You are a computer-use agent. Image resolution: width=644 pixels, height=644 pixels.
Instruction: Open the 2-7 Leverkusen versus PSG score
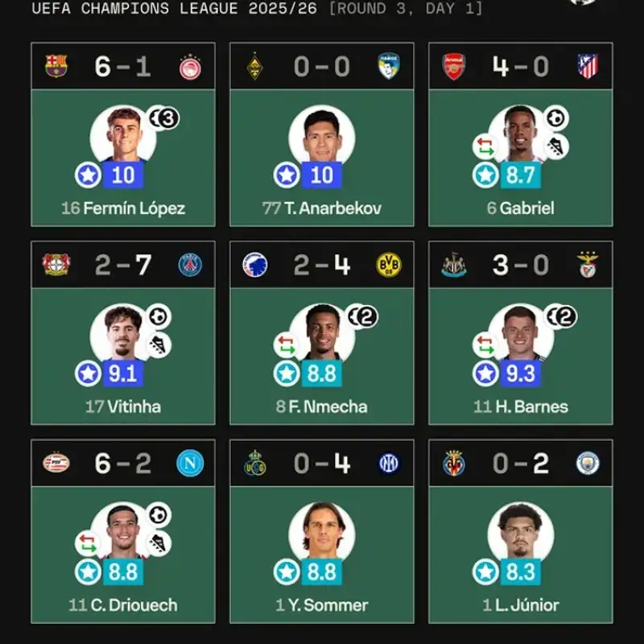click(123, 265)
